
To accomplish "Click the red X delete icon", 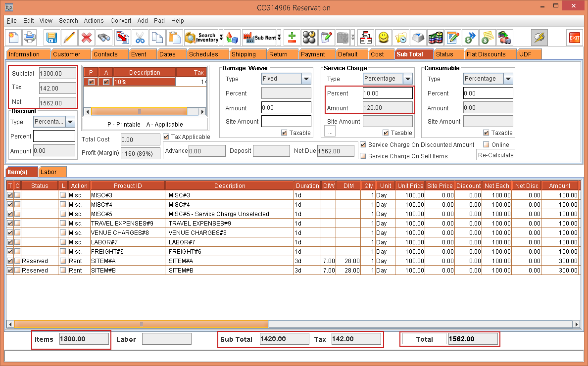I will [86, 38].
